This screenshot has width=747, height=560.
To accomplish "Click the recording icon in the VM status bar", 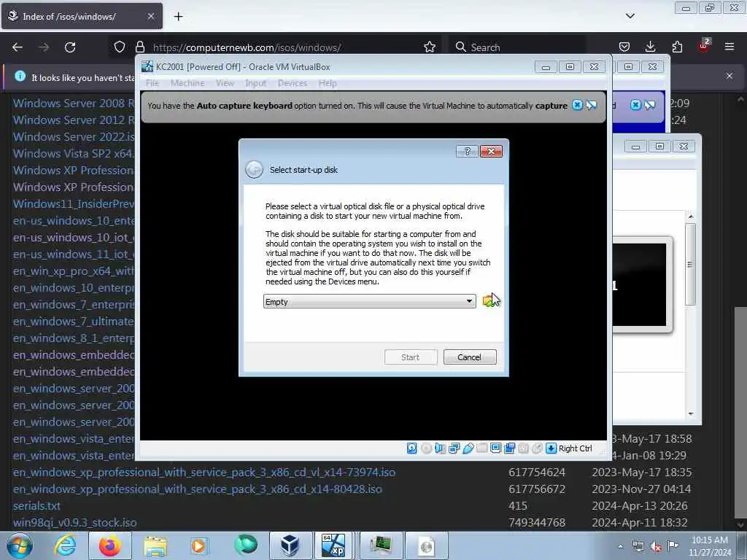I will coord(509,448).
